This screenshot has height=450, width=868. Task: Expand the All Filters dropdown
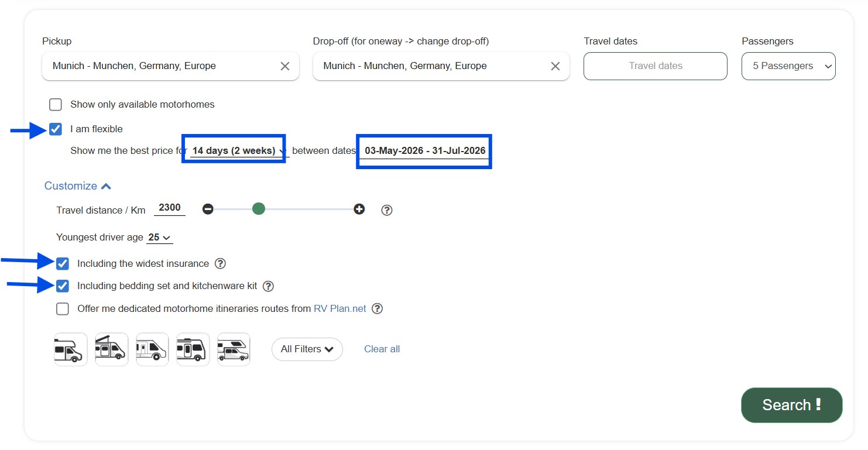(x=307, y=349)
